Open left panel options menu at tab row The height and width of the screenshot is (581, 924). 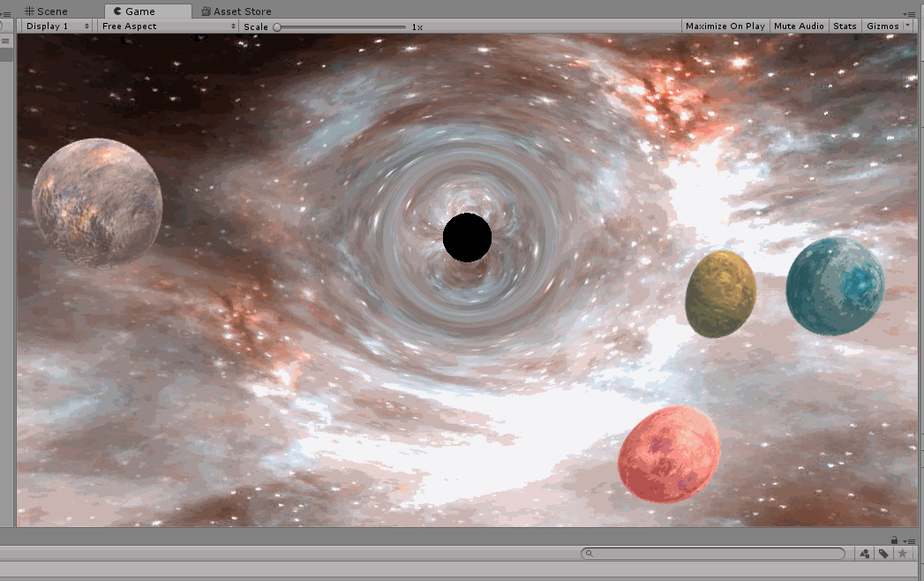pos(6,13)
